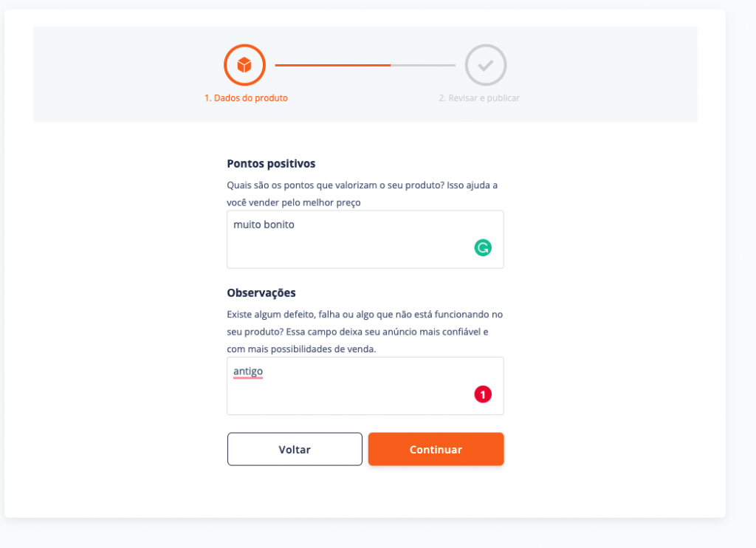756x548 pixels.
Task: Go to the '2. Revisar e publicar' step
Action: (x=479, y=98)
